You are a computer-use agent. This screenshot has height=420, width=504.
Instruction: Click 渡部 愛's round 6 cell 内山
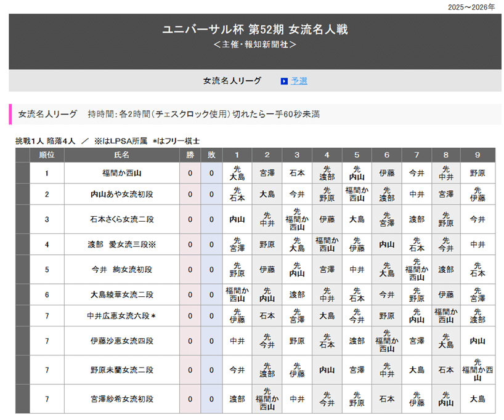click(x=387, y=244)
